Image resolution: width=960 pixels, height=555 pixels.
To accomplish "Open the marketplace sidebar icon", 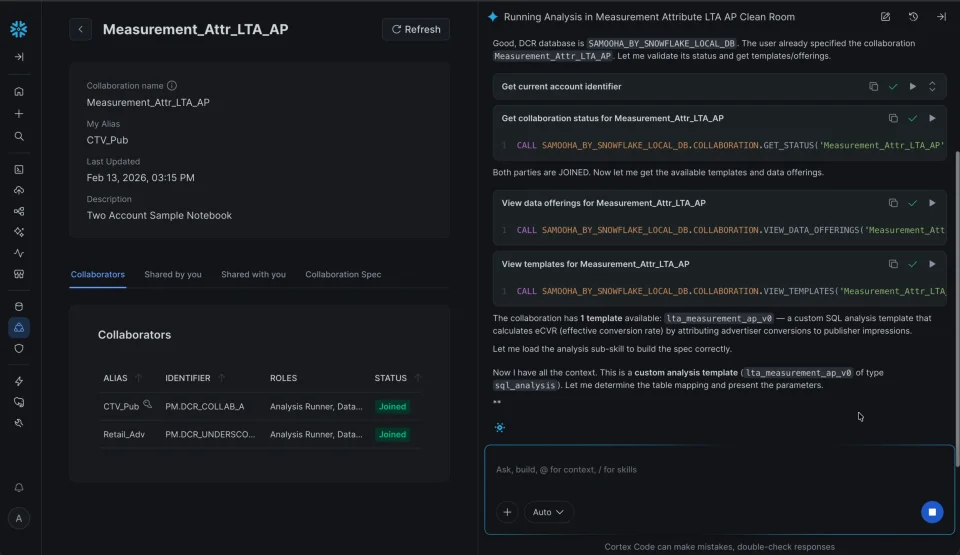I will coord(19,274).
